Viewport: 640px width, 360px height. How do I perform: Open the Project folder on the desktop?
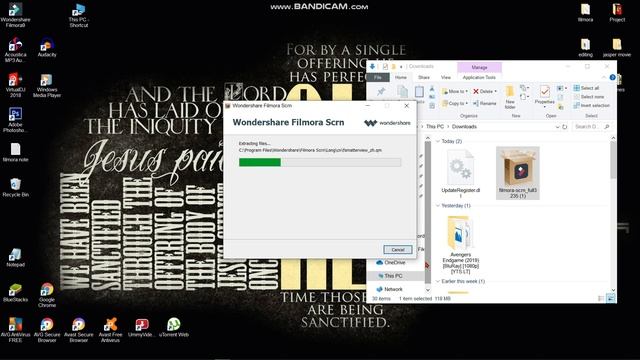[x=617, y=12]
